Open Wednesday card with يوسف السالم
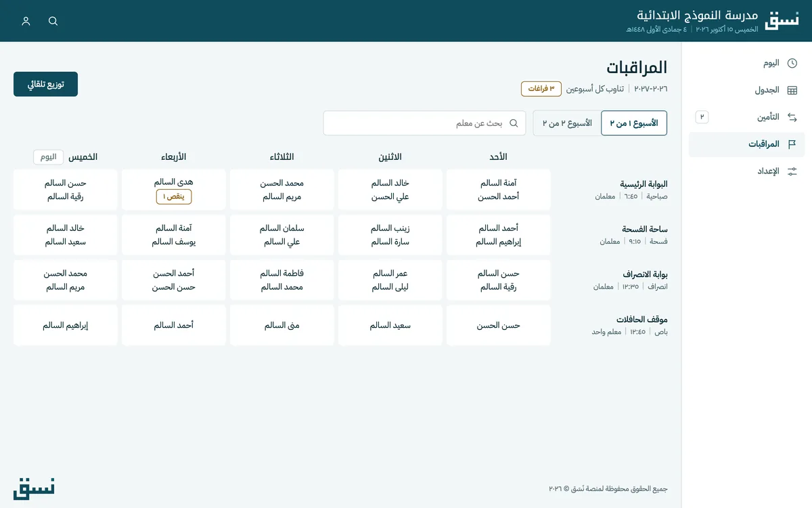Viewport: 812px width, 508px height. point(174,235)
